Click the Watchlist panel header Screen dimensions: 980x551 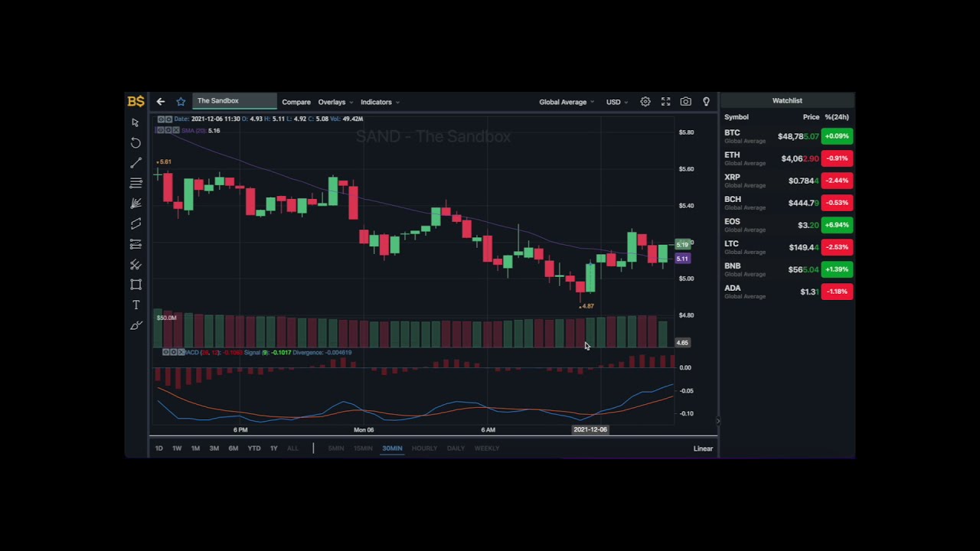point(787,100)
